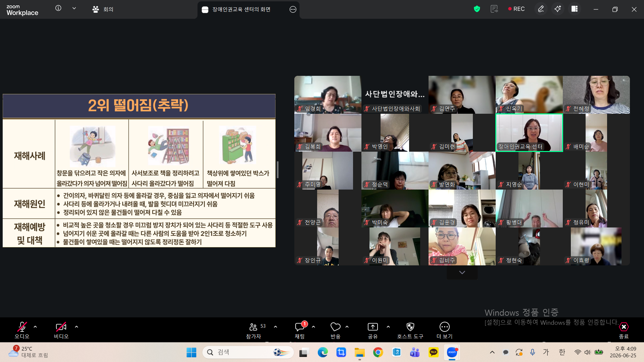Select 장인규 video thumbnail
This screenshot has height=362, width=644.
328,246
